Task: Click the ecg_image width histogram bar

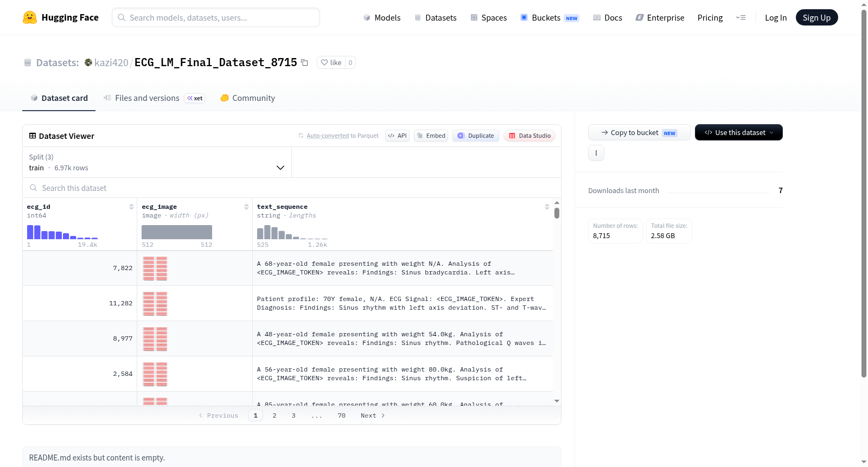Action: click(177, 232)
